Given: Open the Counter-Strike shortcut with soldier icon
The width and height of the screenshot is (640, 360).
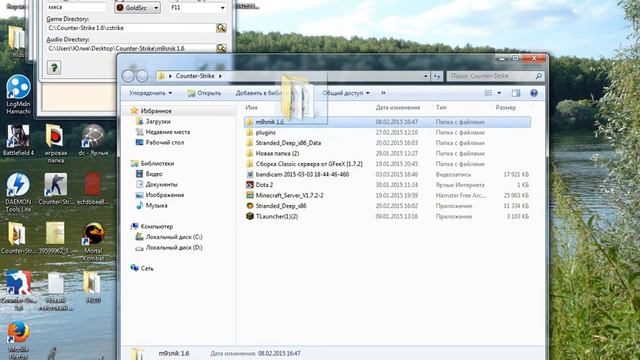Looking at the screenshot, I should point(56,189).
